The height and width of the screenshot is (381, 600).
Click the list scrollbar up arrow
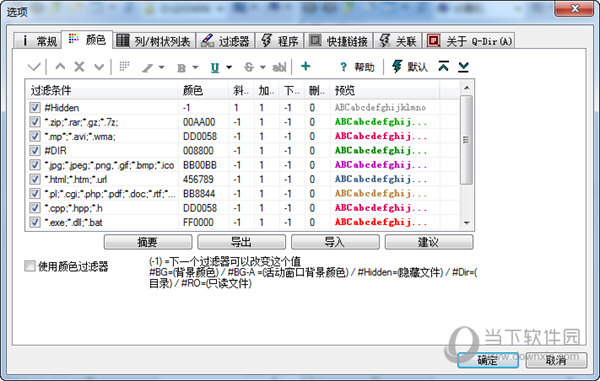click(466, 88)
